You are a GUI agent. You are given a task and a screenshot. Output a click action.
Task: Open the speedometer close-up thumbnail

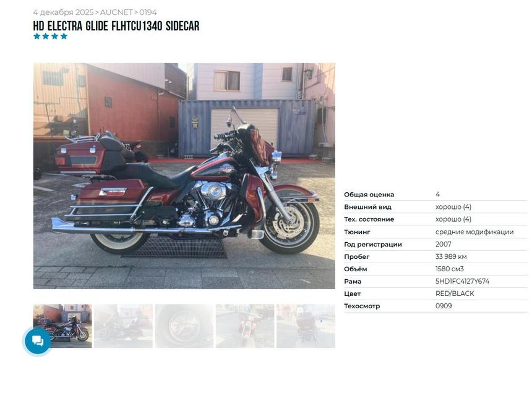click(x=184, y=326)
